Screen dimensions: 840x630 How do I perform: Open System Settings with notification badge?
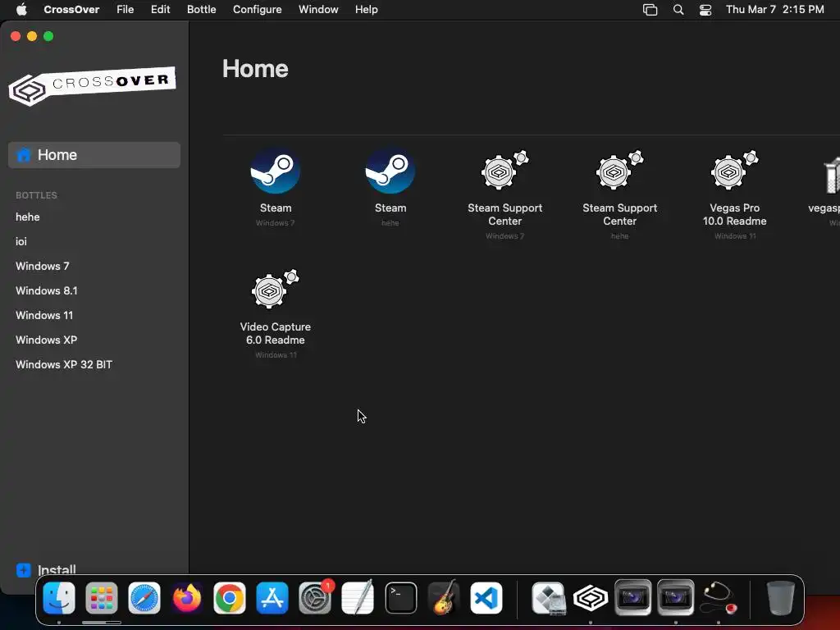point(315,598)
